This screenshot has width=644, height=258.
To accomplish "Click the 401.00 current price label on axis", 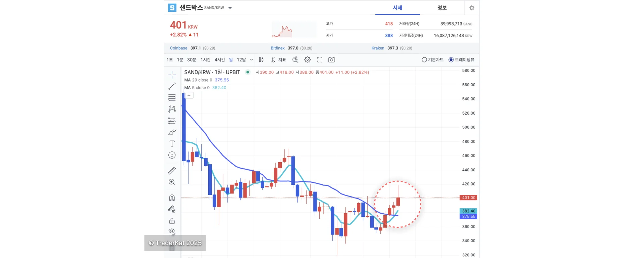I will click(468, 198).
